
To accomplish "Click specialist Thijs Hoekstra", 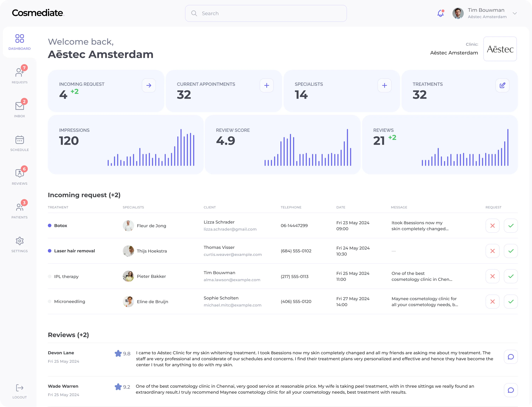I will point(152,251).
